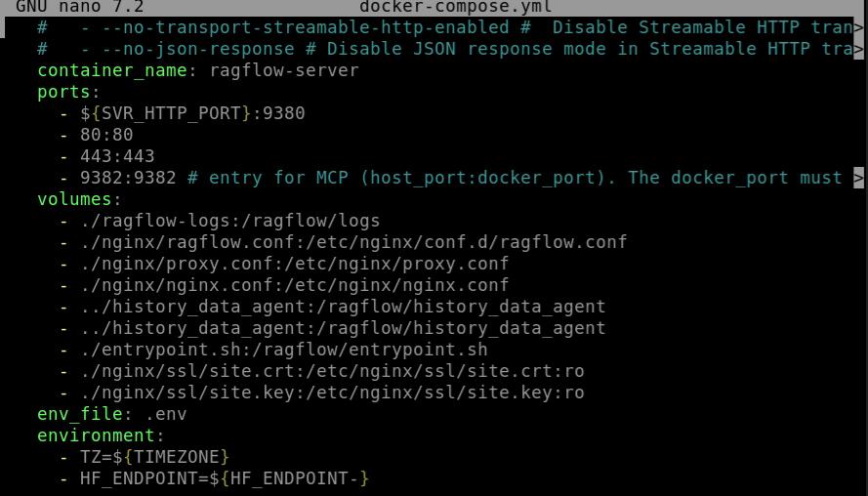
Task: Click the proxy.conf volume mount line
Action: (294, 264)
